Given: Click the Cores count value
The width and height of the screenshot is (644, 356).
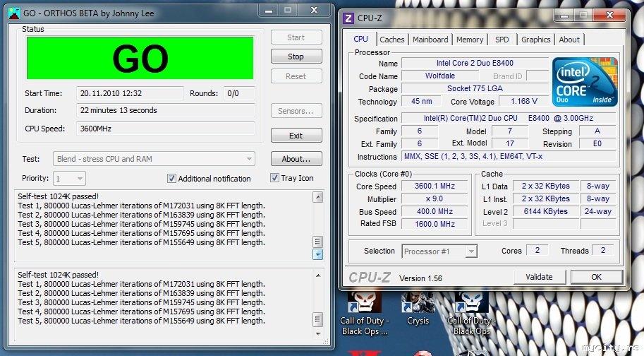Looking at the screenshot, I should (537, 250).
